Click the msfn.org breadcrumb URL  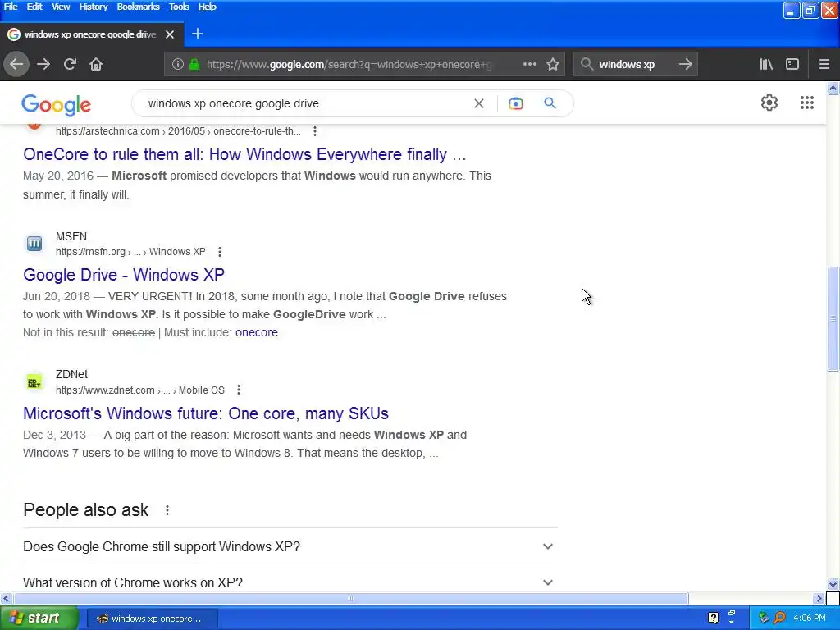pyautogui.click(x=130, y=252)
